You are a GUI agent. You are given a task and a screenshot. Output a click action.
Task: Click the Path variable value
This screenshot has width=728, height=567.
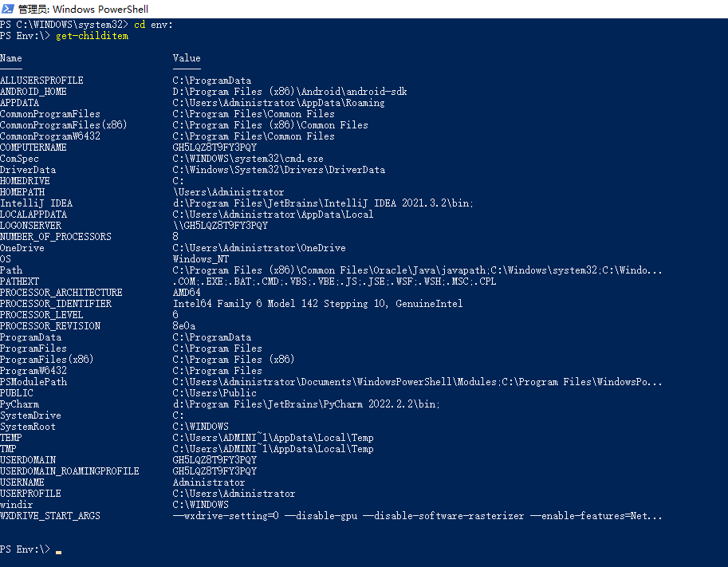pyautogui.click(x=399, y=270)
